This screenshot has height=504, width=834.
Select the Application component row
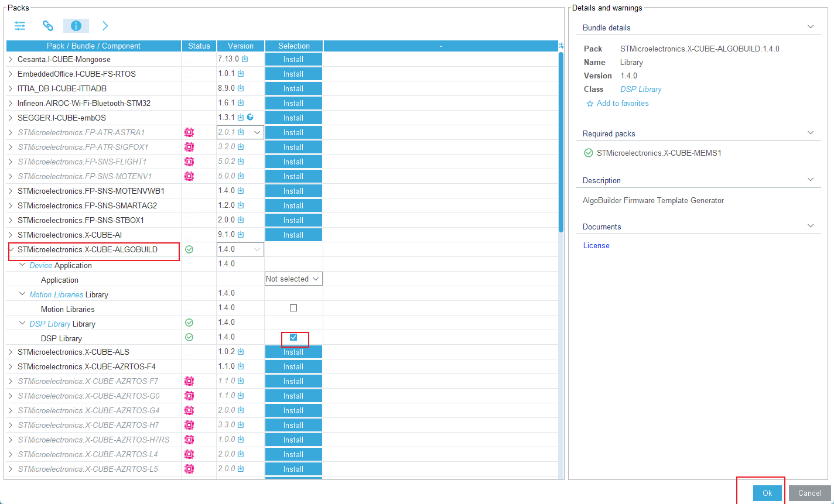(x=282, y=280)
